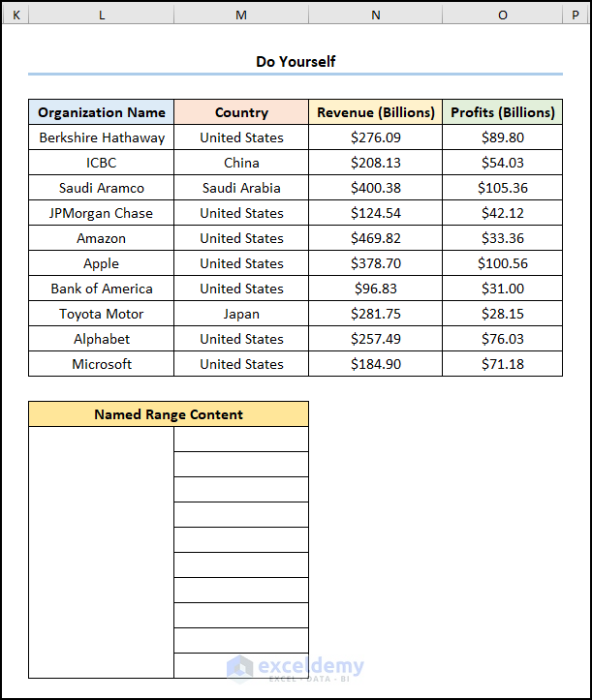Click the China country cell

tap(241, 163)
